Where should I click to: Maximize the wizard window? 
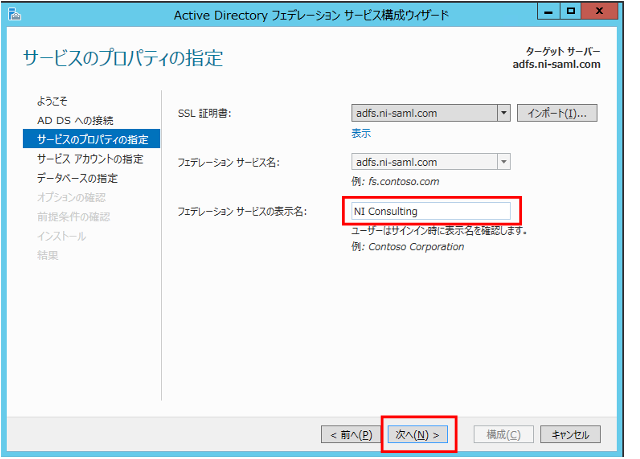pos(571,11)
